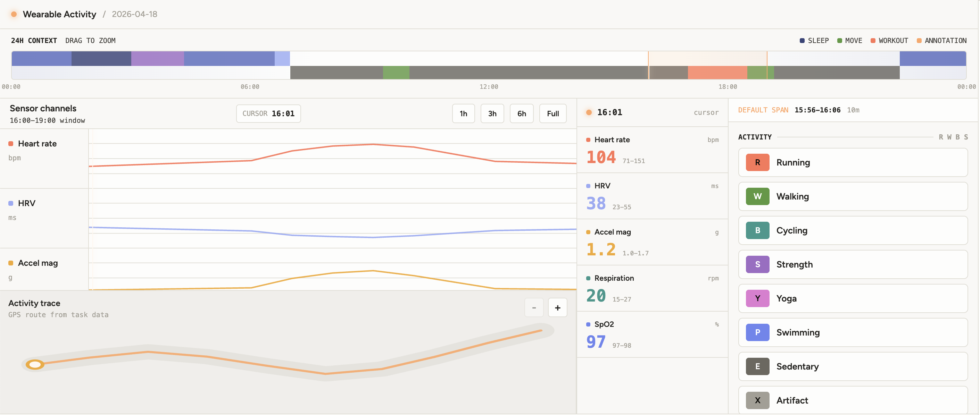Click the R W B S shortcut hint

click(x=953, y=137)
